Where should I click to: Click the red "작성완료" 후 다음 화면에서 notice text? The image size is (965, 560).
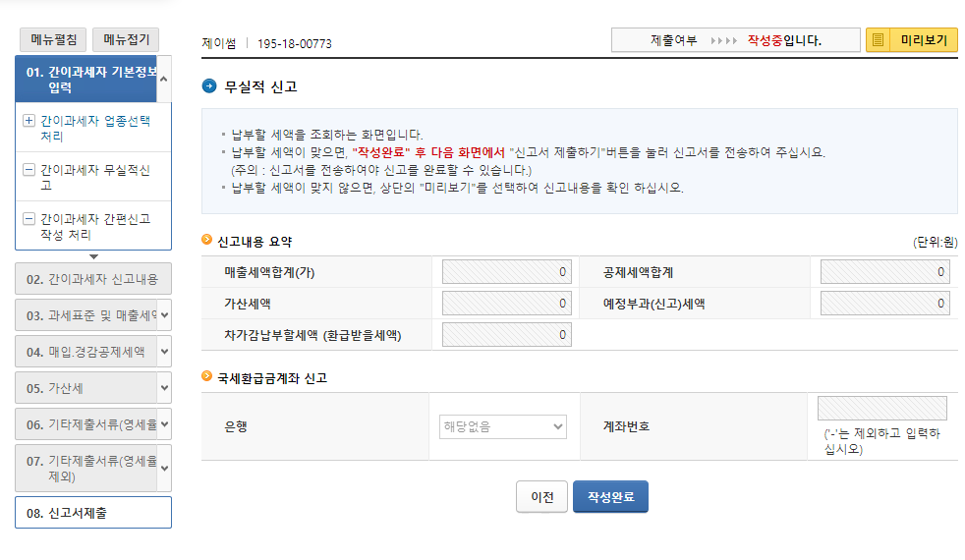(x=428, y=152)
